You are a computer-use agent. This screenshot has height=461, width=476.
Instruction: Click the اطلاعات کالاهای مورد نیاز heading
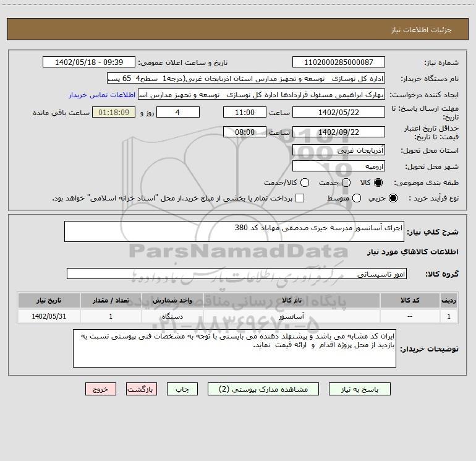click(x=412, y=252)
